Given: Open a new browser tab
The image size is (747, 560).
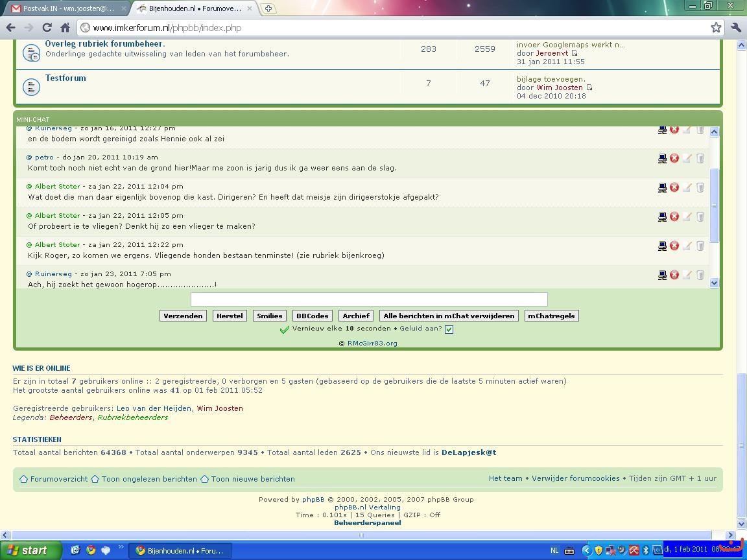Looking at the screenshot, I should click(268, 8).
